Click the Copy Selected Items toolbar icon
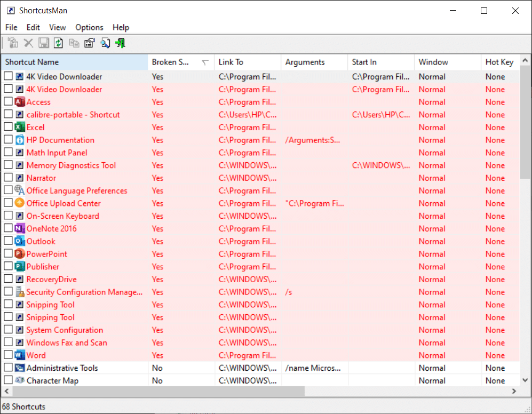532x414 pixels. click(x=74, y=43)
